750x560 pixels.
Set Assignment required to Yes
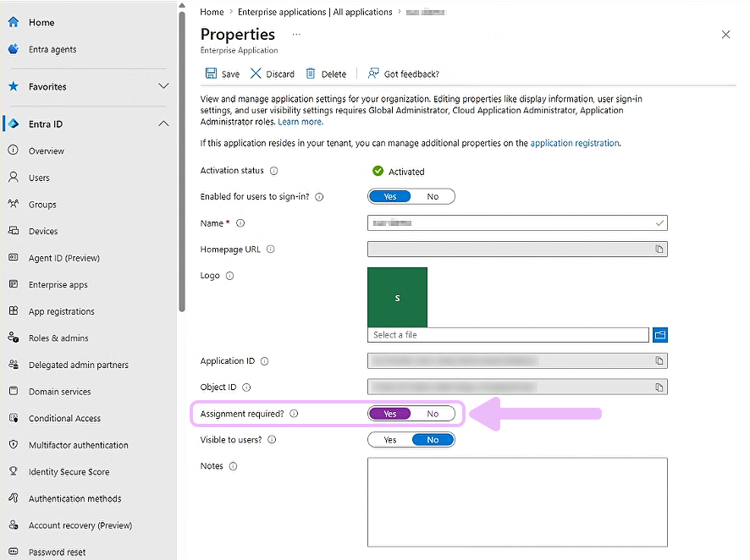(x=390, y=414)
